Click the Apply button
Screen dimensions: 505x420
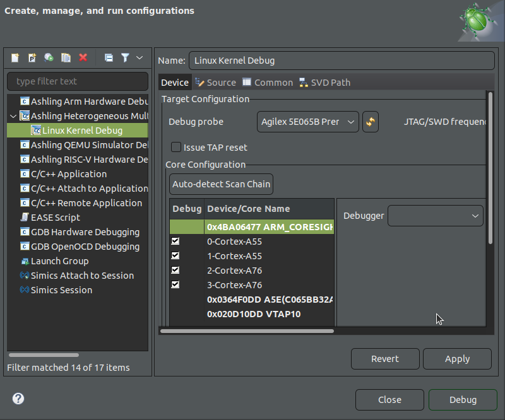coord(457,359)
